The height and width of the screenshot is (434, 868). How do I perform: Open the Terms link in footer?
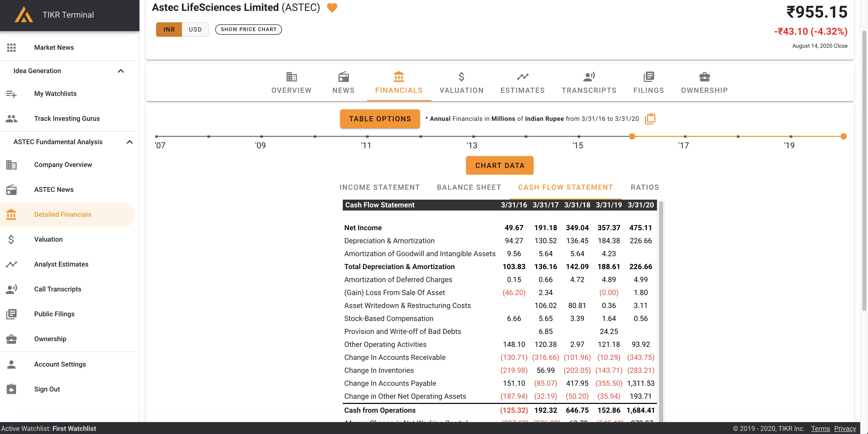tap(820, 429)
